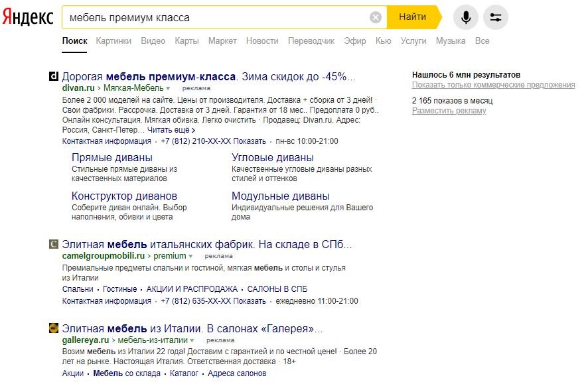Click the gallereya.ru favicon
Image resolution: width=588 pixels, height=390 pixels.
54,328
